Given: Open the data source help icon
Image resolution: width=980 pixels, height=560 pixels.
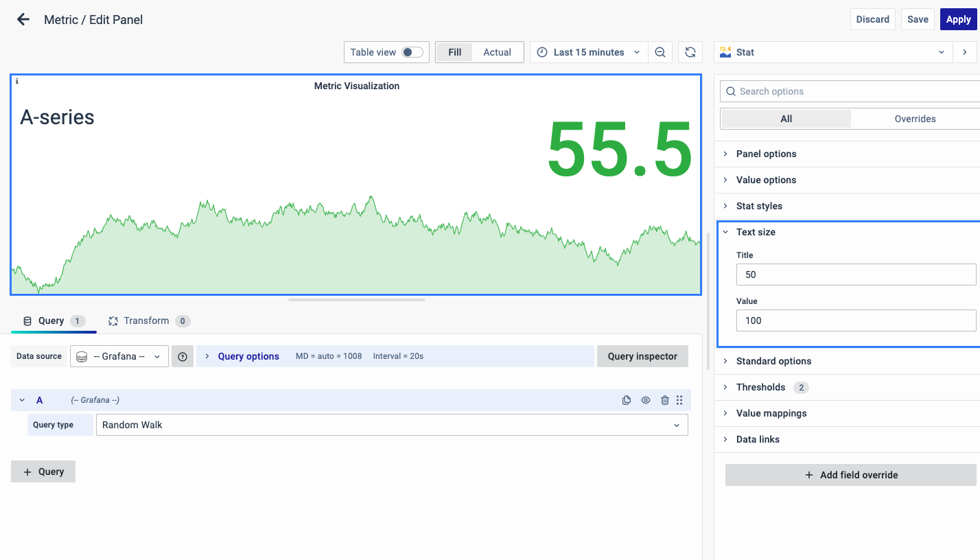Looking at the screenshot, I should [183, 356].
